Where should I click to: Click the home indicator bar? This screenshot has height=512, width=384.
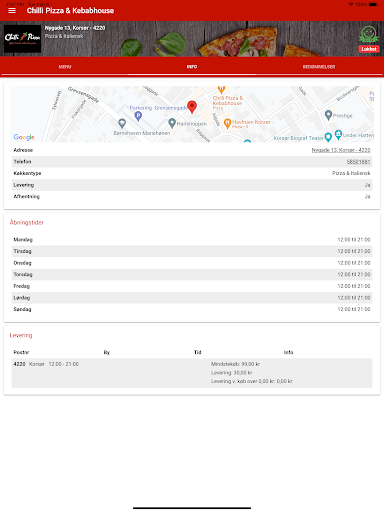coord(192,508)
